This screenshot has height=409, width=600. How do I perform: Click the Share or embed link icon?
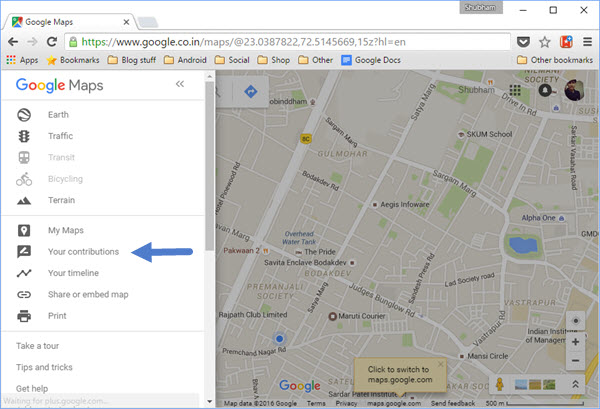coord(24,295)
